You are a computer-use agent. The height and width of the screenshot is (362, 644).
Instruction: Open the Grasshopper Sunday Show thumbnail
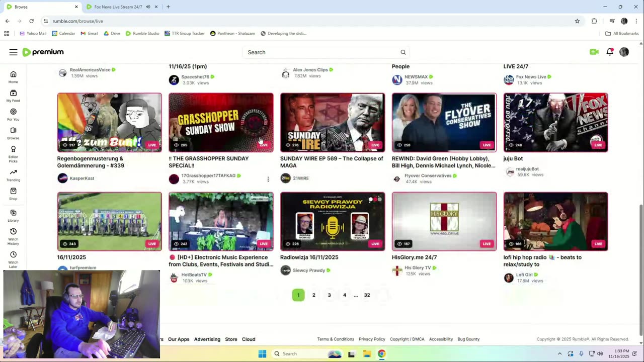pyautogui.click(x=221, y=122)
